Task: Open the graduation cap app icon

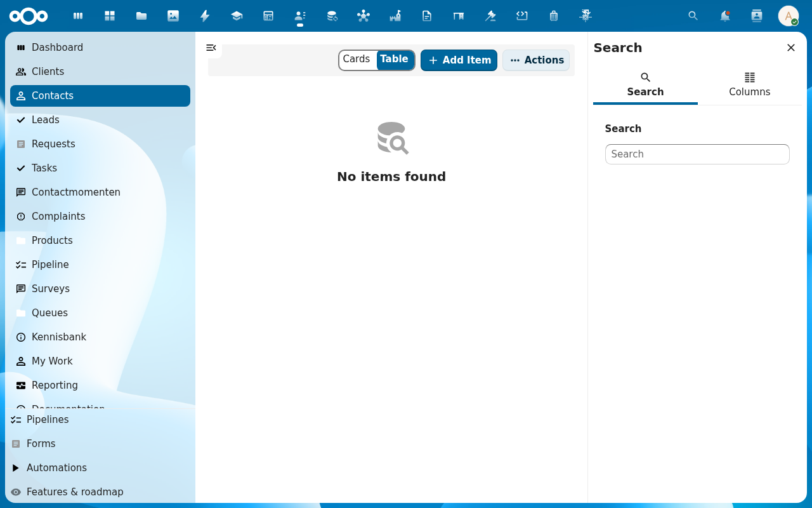Action: coord(237,16)
